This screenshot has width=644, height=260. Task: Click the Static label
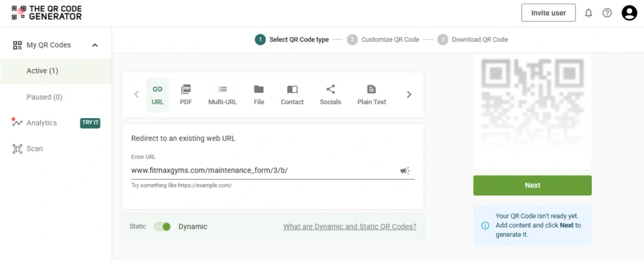tap(138, 226)
